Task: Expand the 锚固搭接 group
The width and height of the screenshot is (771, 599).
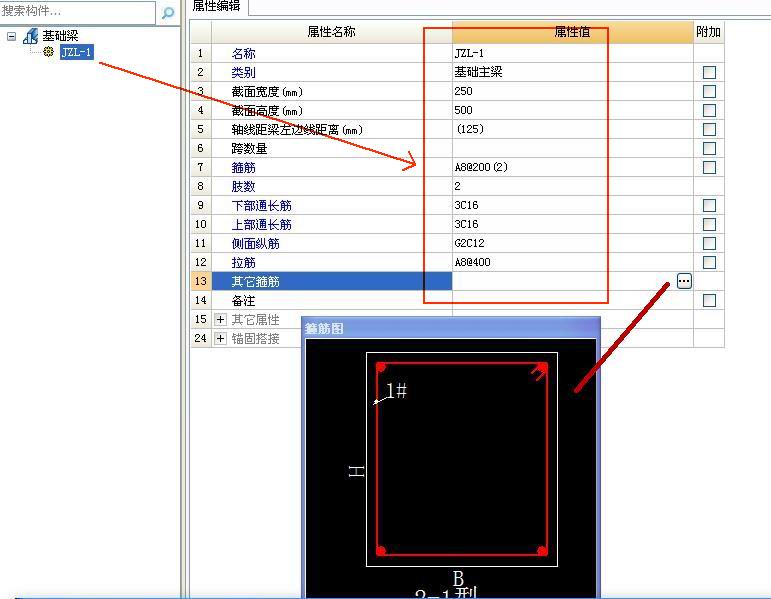Action: [x=220, y=338]
